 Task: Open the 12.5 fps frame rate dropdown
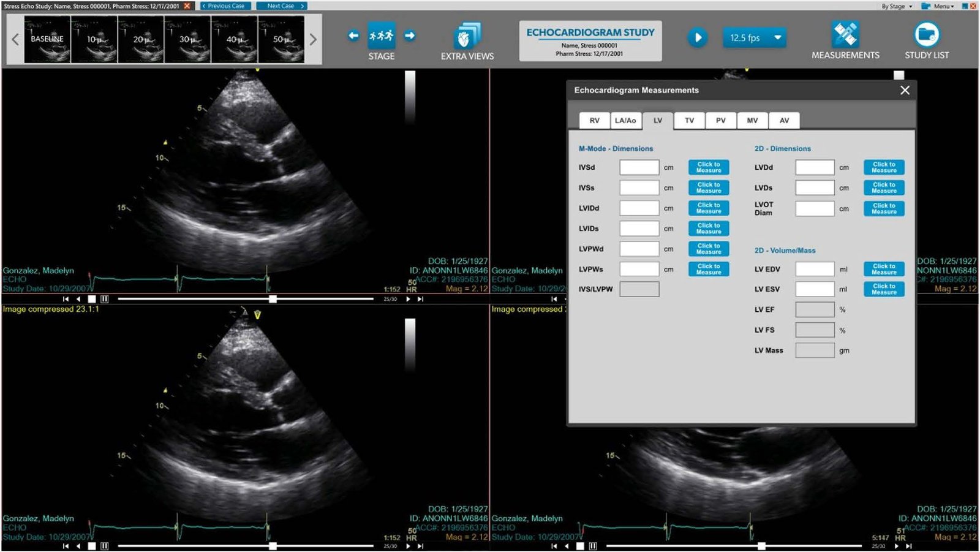click(754, 37)
